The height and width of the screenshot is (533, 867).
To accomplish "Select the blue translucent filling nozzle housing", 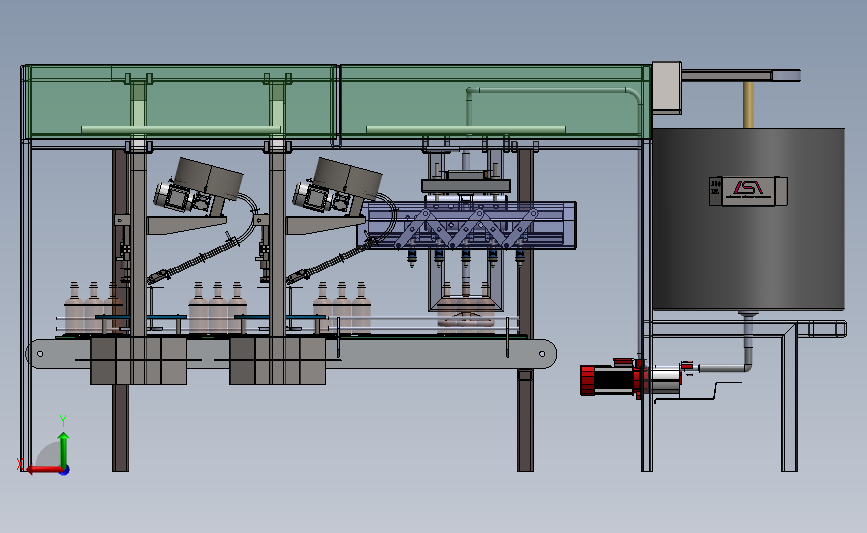I will coord(468,225).
